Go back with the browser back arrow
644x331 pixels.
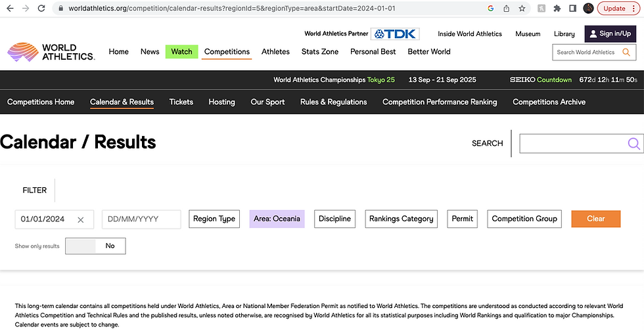point(10,9)
